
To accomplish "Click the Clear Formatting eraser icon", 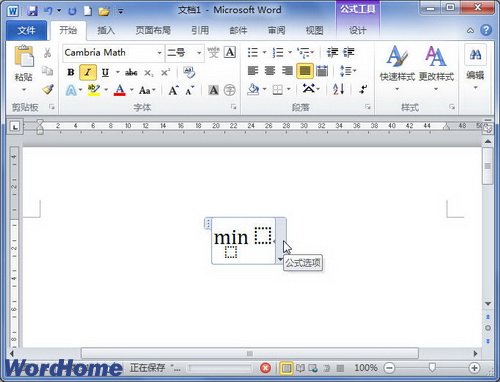I will (189, 72).
